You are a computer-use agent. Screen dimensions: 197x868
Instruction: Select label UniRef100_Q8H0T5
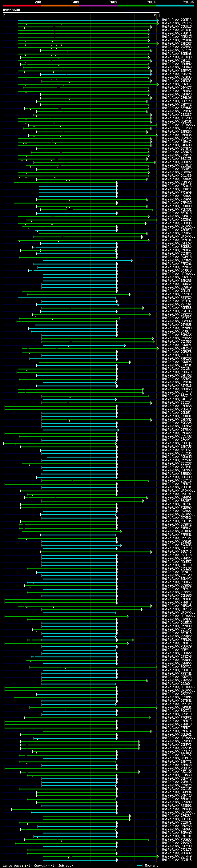pos(177,778)
